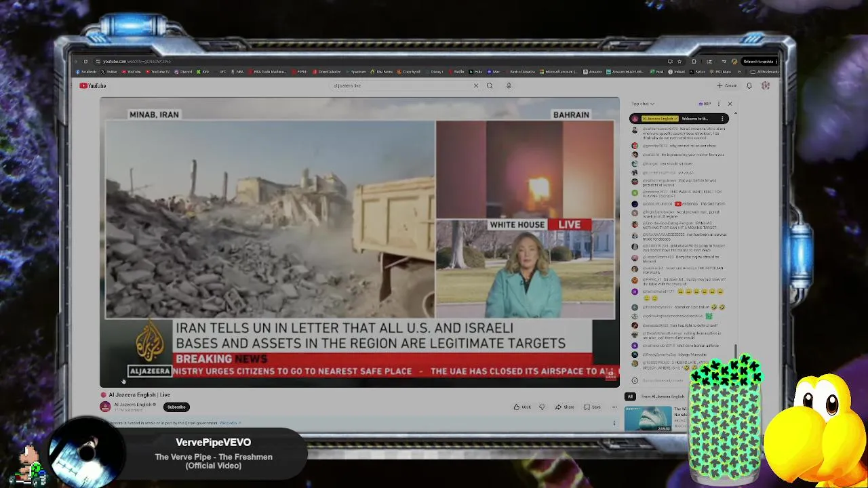Close the live chat panel
This screenshot has width=868, height=488.
(730, 104)
